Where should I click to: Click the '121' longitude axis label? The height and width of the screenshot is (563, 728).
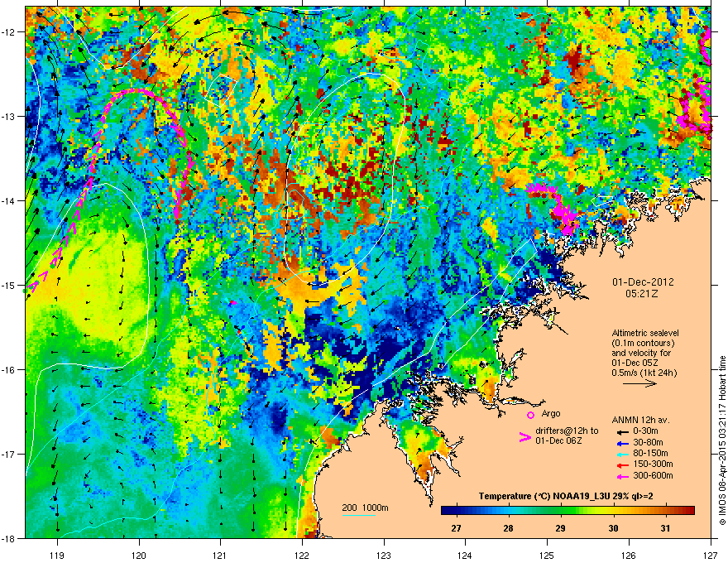point(220,555)
